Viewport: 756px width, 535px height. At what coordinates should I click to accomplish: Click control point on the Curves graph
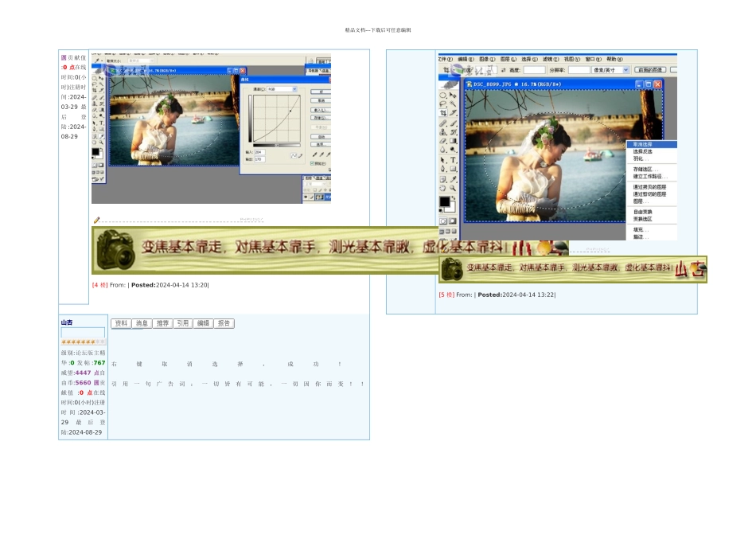coord(290,111)
